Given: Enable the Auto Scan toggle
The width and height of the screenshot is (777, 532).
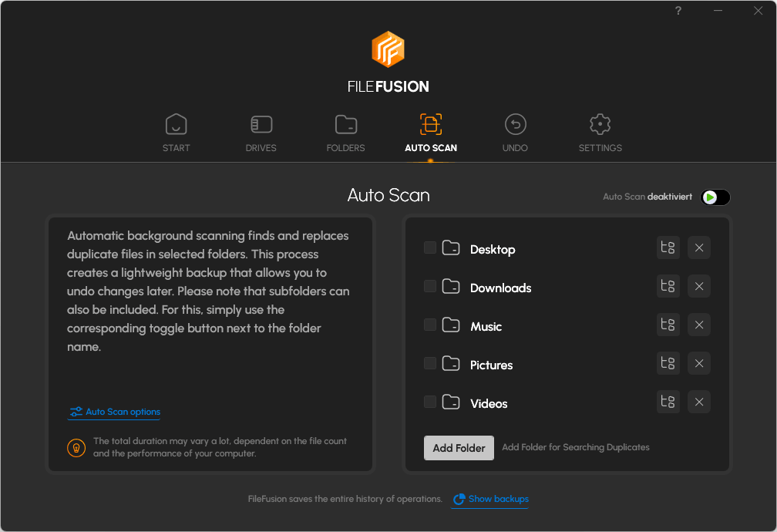Looking at the screenshot, I should click(x=714, y=197).
